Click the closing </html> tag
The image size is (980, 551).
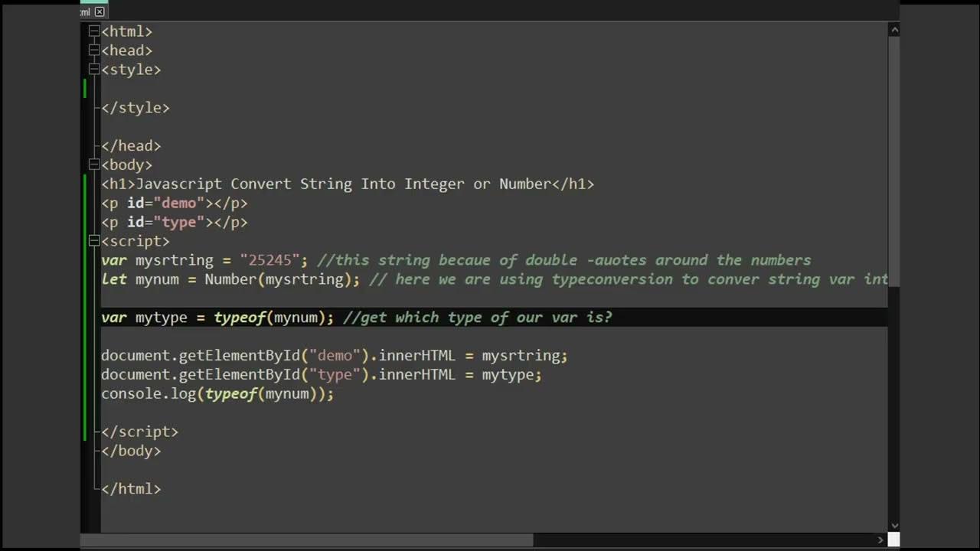[x=131, y=489]
